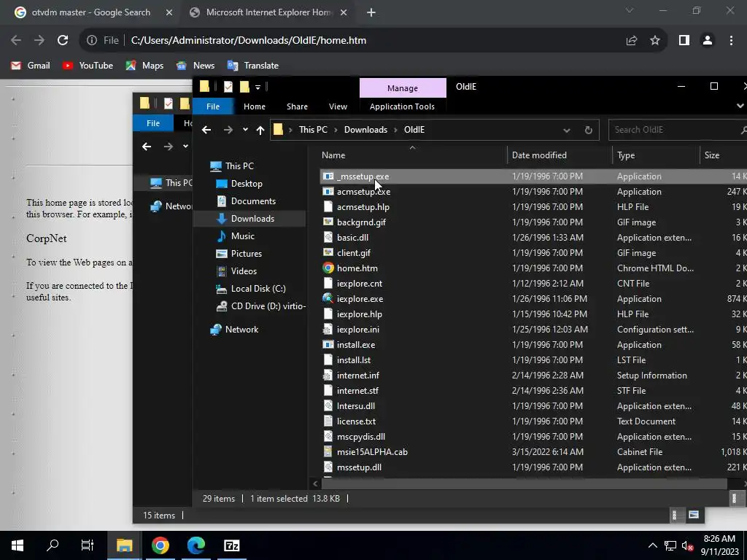Select the iexplore.exe application icon
Screen dimensions: 747x560
[x=328, y=298]
